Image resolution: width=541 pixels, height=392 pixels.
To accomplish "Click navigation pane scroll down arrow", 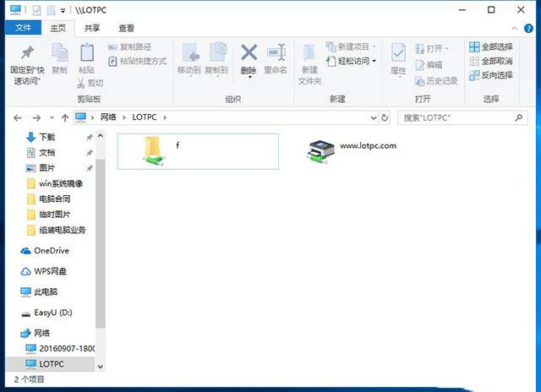I will 101,367.
